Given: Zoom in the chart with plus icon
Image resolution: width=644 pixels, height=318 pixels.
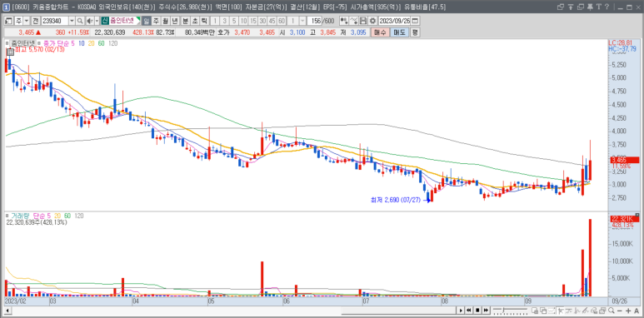Looking at the screenshot, I should 628,311.
